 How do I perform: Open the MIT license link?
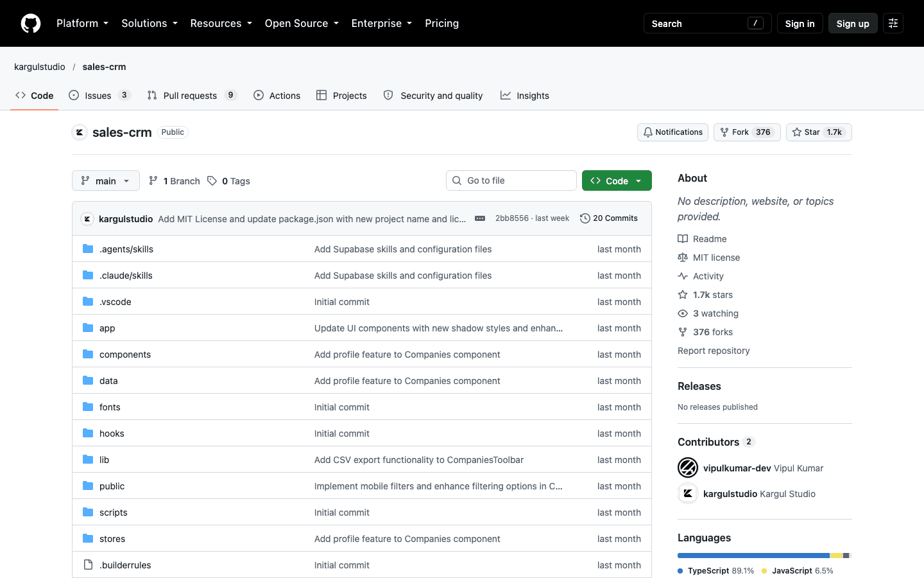pyautogui.click(x=709, y=258)
